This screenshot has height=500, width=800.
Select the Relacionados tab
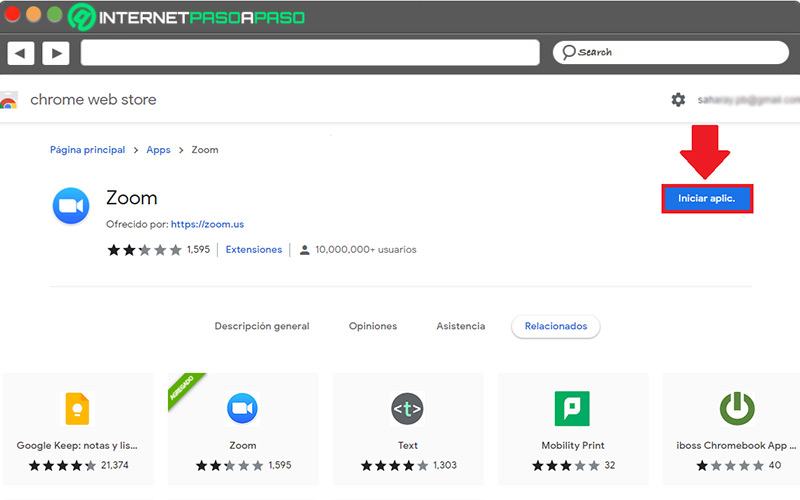(x=556, y=326)
